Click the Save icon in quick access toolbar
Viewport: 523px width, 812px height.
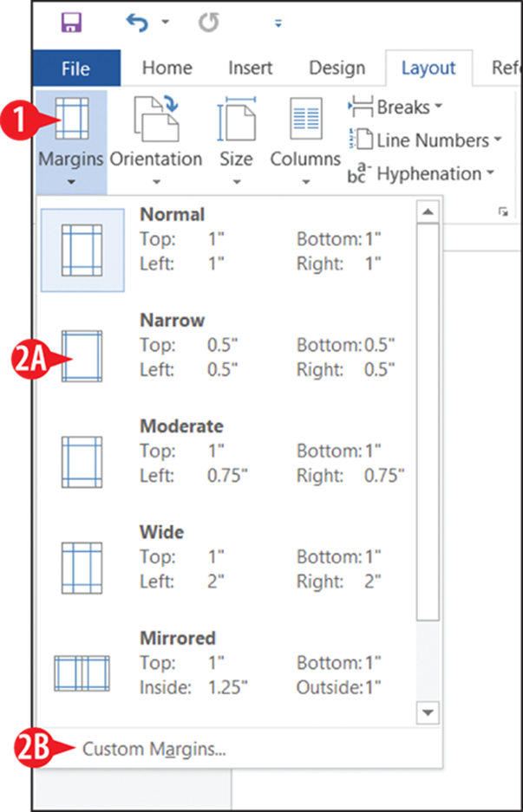tap(71, 23)
